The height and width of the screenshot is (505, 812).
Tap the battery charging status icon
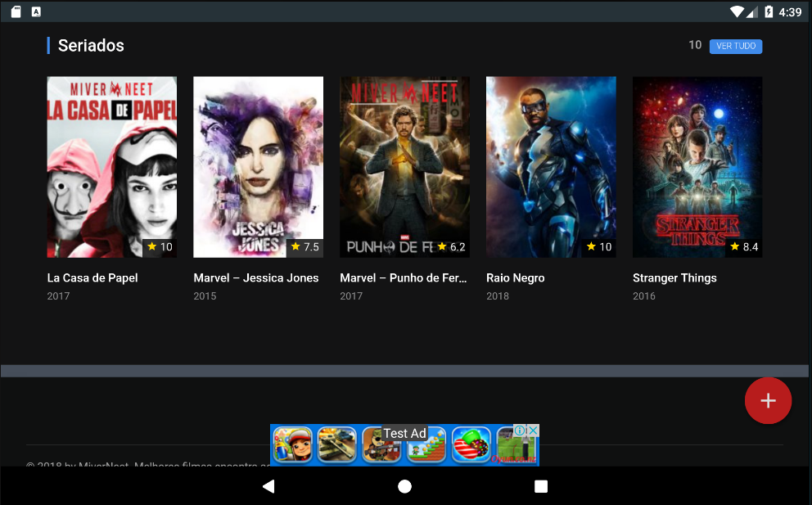769,12
